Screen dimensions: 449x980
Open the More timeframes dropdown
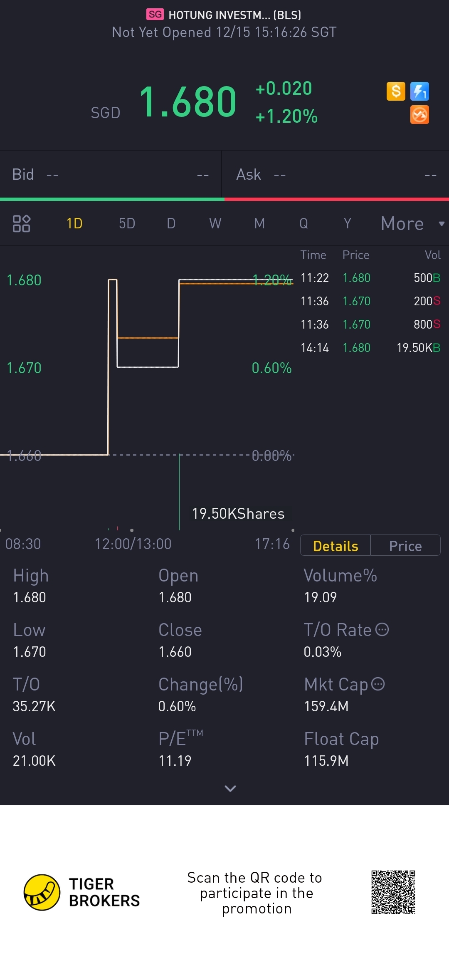click(412, 224)
